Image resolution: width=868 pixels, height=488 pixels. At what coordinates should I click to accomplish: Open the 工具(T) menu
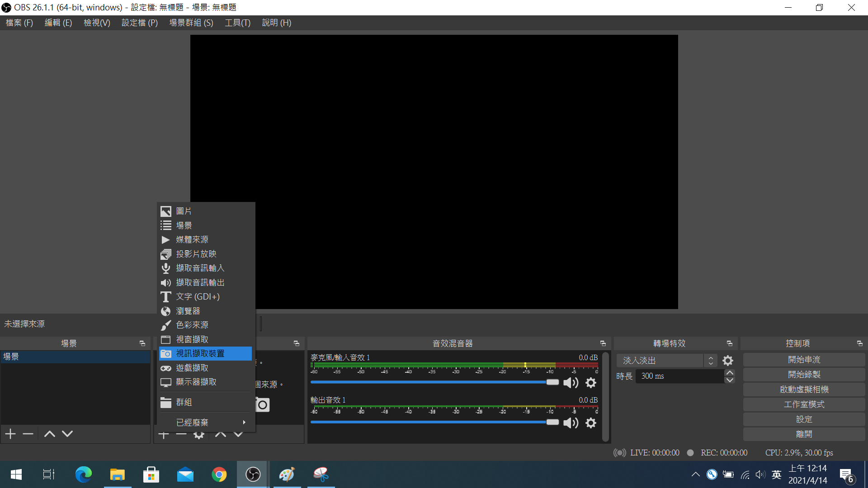click(x=237, y=23)
